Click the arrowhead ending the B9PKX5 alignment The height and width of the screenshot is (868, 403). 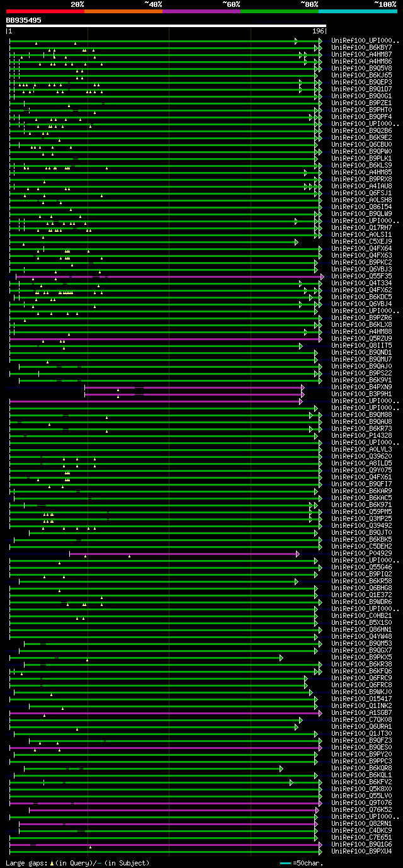(281, 658)
